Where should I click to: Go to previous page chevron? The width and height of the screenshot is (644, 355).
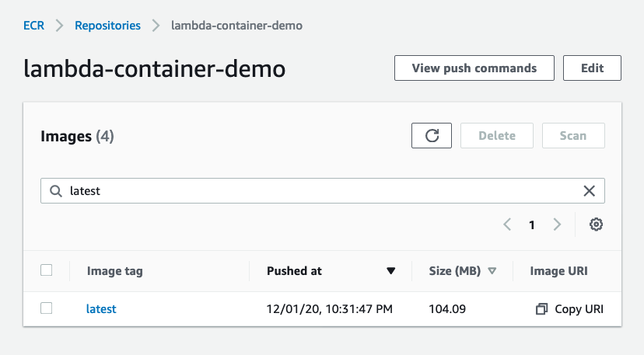tap(507, 224)
